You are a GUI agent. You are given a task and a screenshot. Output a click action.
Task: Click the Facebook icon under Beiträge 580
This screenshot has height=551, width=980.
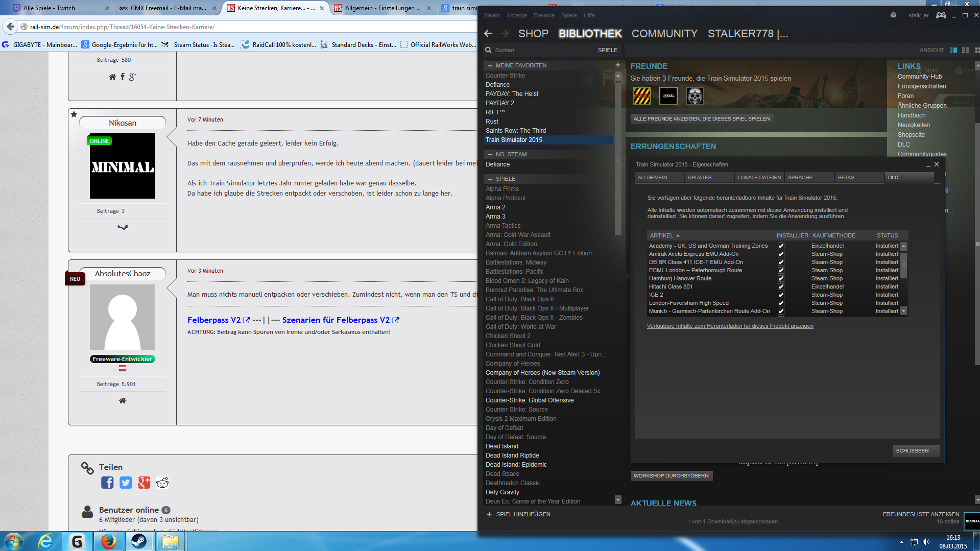click(x=123, y=77)
